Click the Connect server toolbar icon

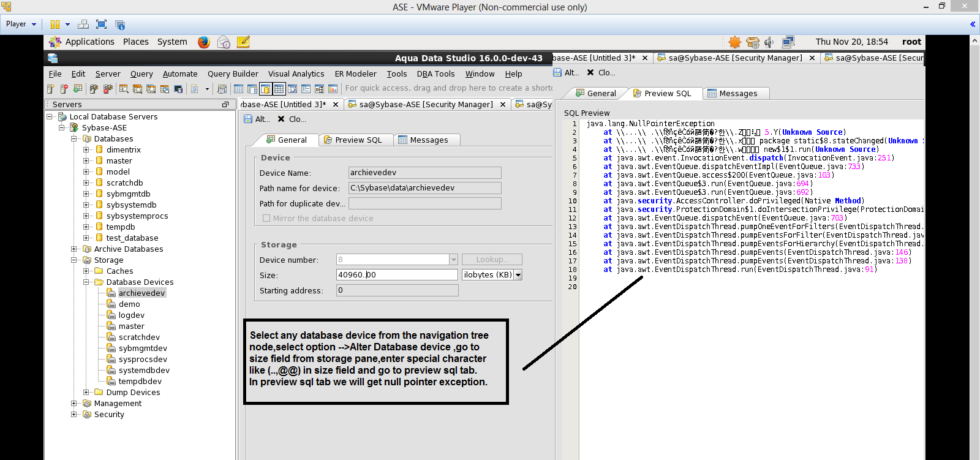[94, 89]
